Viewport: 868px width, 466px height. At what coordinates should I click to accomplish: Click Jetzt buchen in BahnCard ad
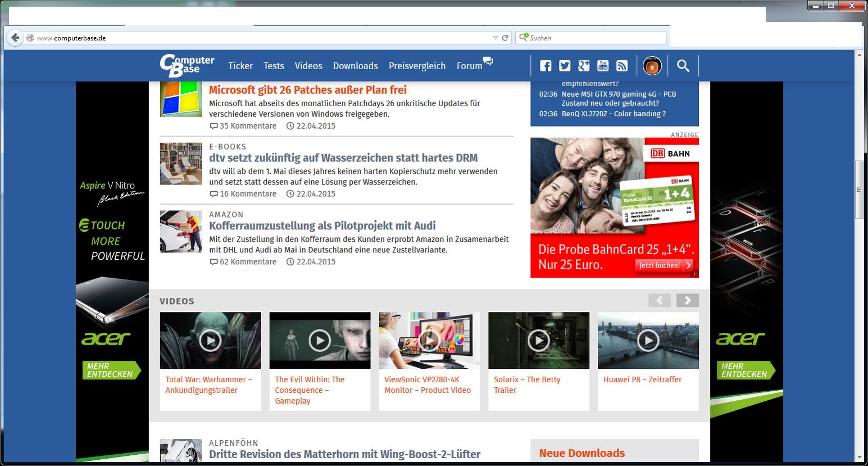click(x=664, y=265)
